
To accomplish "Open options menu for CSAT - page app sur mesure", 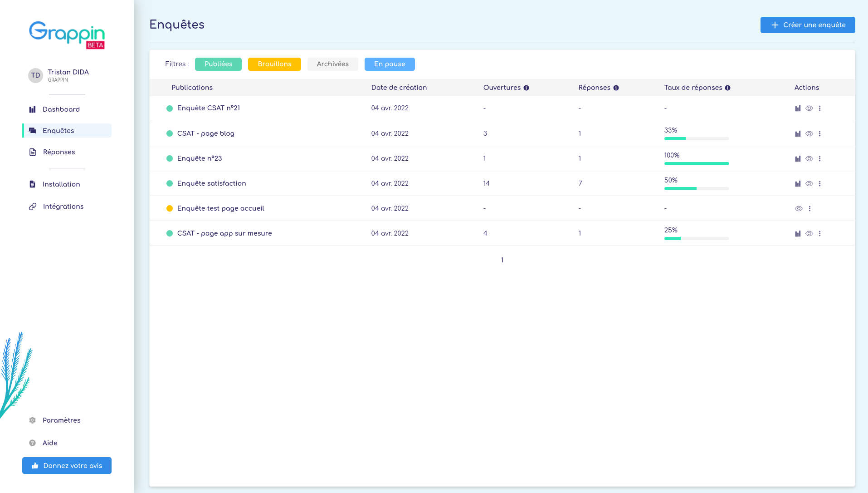I will coord(819,234).
